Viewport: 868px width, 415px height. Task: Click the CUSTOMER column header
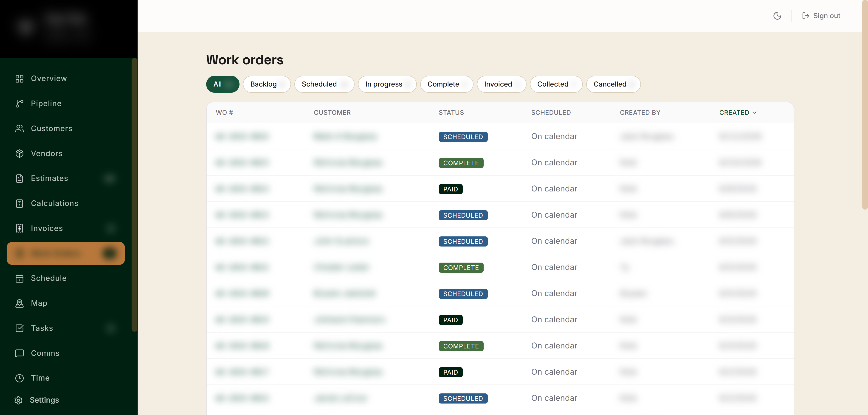[x=332, y=112]
